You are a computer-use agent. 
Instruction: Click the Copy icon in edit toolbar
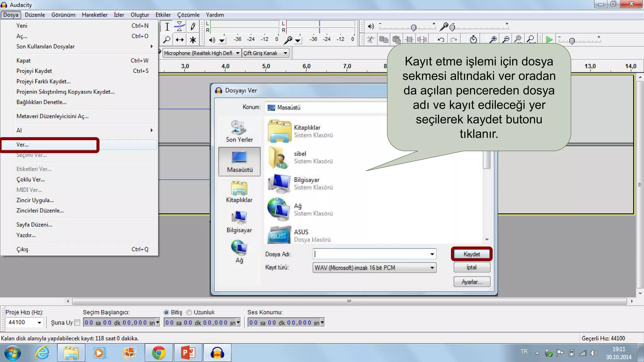(x=384, y=40)
